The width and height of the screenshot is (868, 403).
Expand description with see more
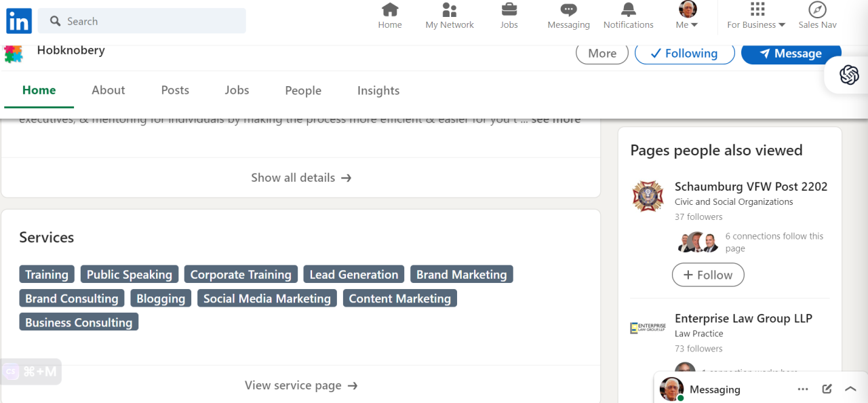555,119
